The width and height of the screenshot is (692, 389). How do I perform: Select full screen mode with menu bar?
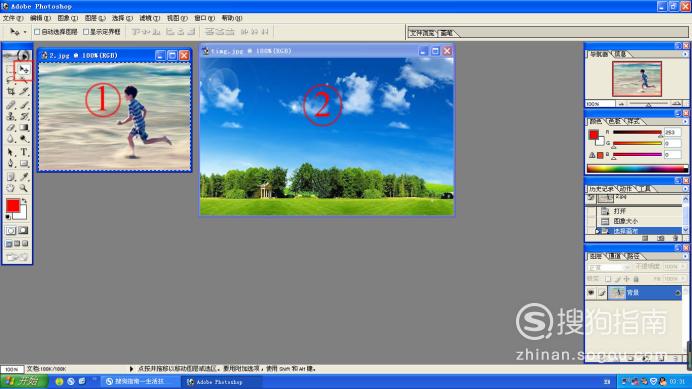pos(17,244)
